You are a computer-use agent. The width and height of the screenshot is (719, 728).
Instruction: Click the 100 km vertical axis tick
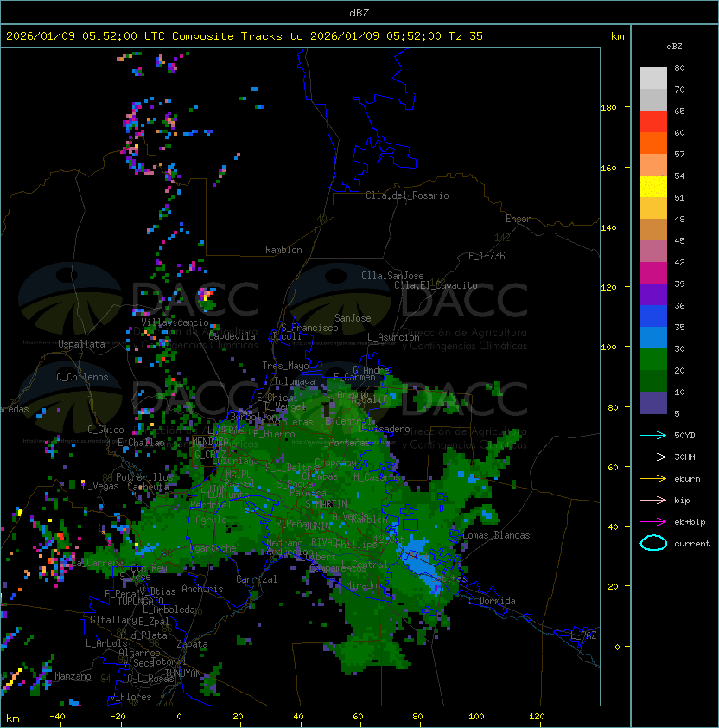(x=608, y=348)
